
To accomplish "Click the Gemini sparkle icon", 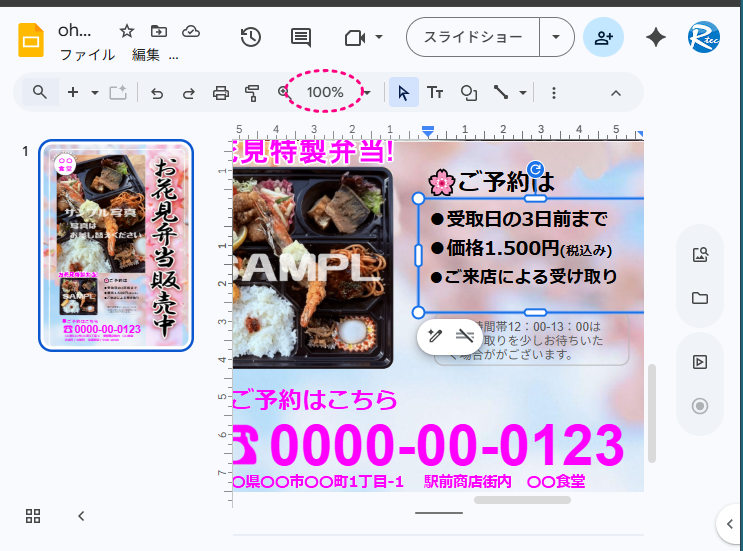I will [656, 38].
